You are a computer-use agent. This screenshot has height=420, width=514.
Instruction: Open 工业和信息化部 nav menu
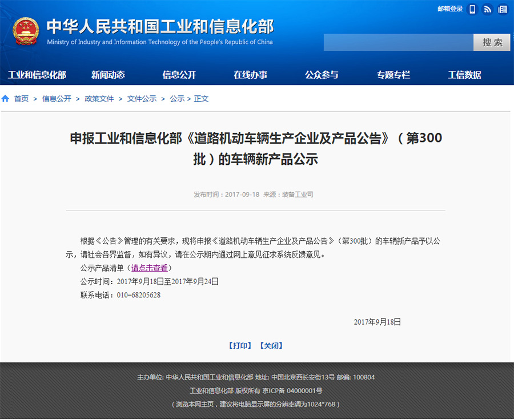(x=37, y=75)
